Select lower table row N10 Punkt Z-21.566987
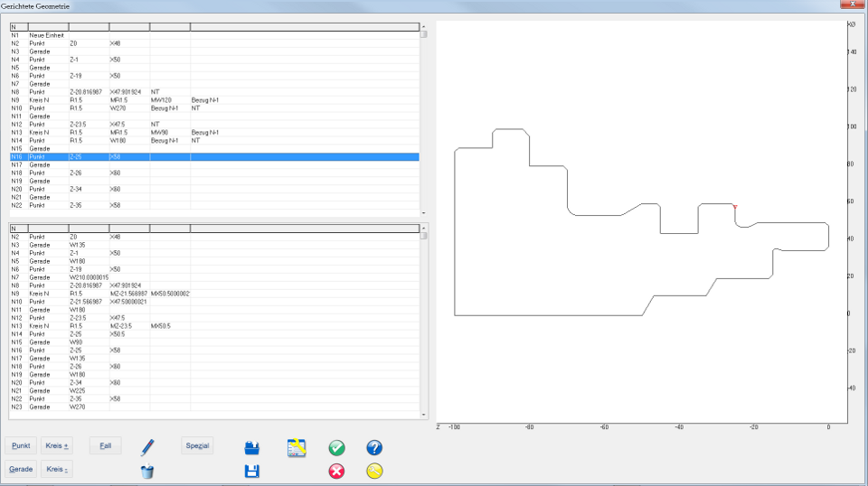The image size is (868, 486). 215,302
